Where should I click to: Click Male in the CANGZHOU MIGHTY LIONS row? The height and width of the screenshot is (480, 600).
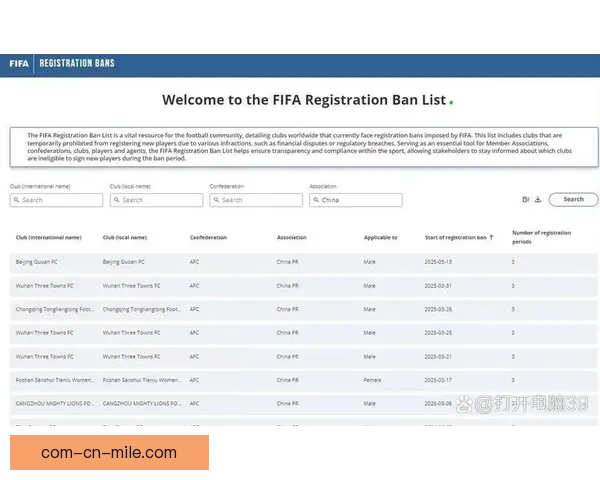pyautogui.click(x=369, y=403)
